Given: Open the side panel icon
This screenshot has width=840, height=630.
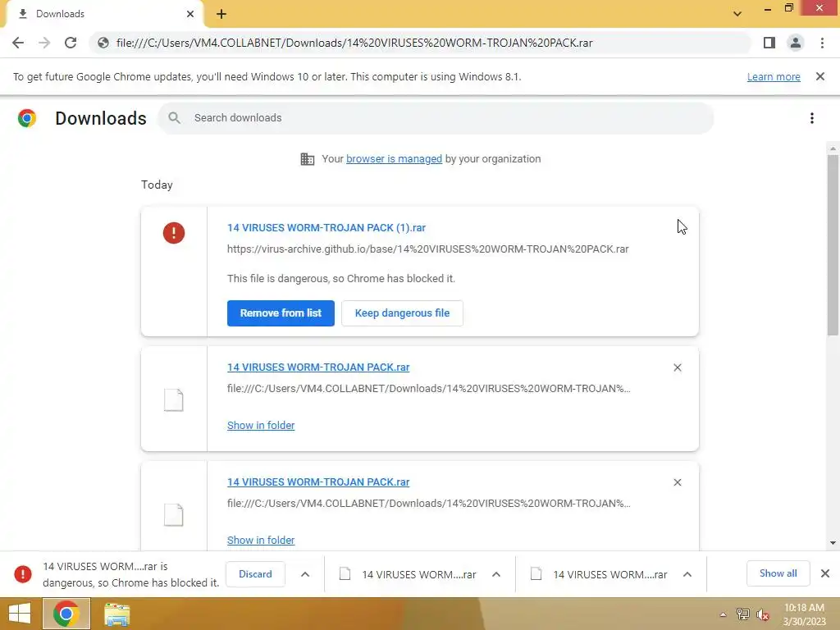Looking at the screenshot, I should coord(769,43).
